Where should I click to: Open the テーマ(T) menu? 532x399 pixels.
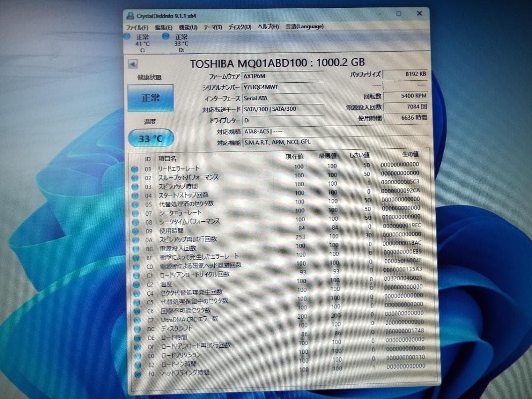pos(212,27)
